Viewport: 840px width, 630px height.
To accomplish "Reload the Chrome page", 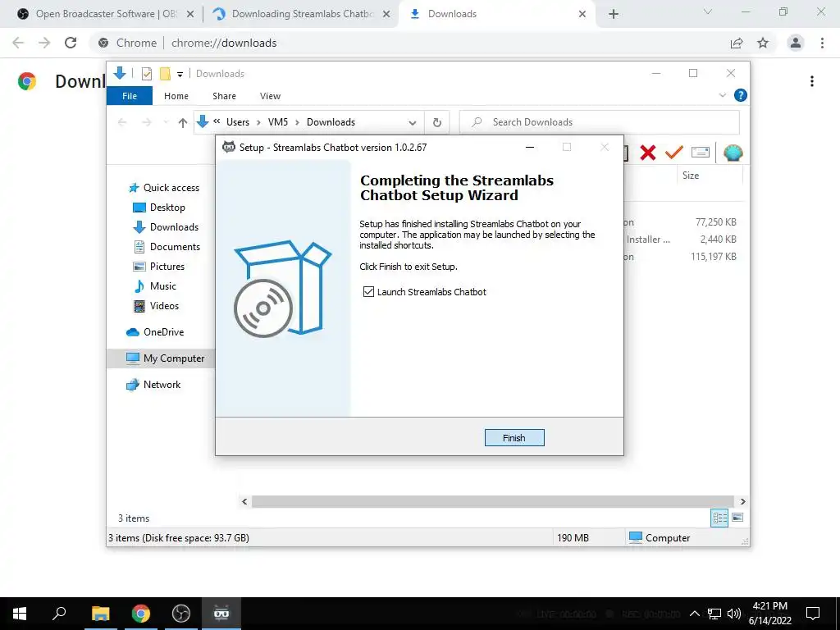I will point(71,43).
